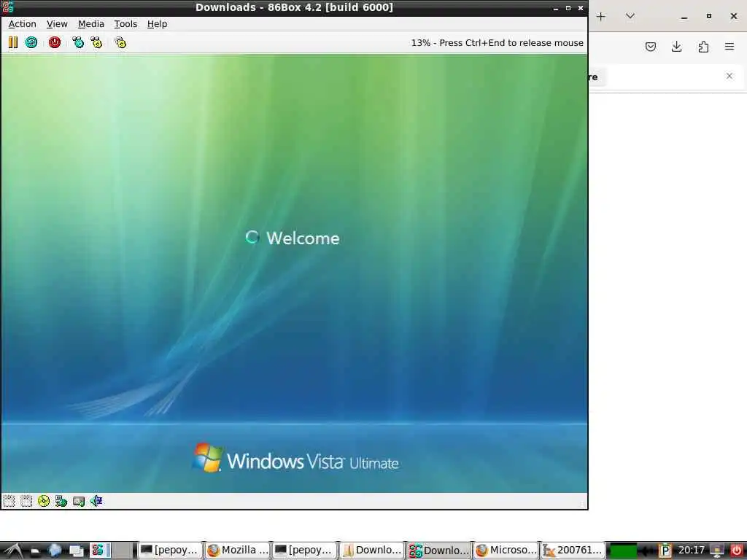The image size is (747, 560).
Task: Open the Action menu
Action: [23, 24]
